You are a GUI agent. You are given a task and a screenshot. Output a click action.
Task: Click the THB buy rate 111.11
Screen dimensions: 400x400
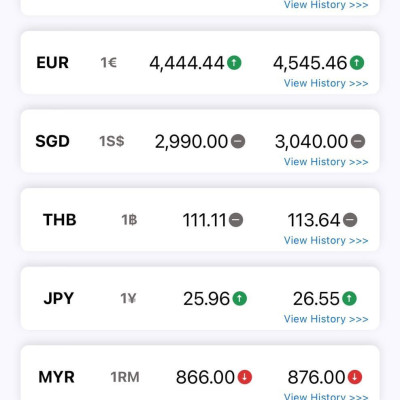(x=204, y=220)
